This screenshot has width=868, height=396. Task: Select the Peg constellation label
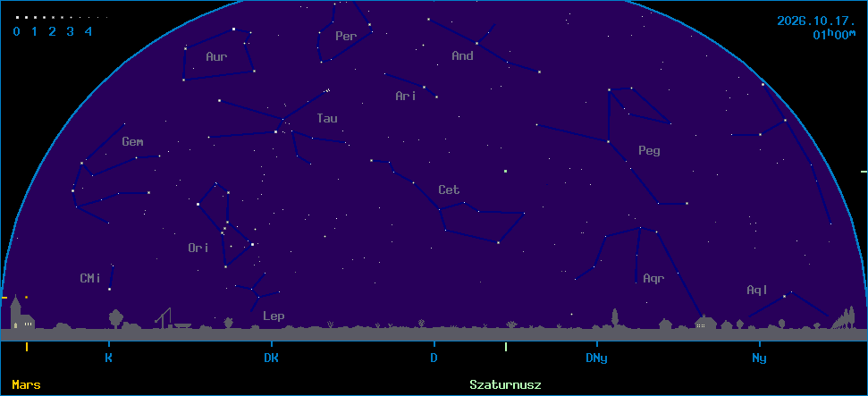(x=649, y=151)
